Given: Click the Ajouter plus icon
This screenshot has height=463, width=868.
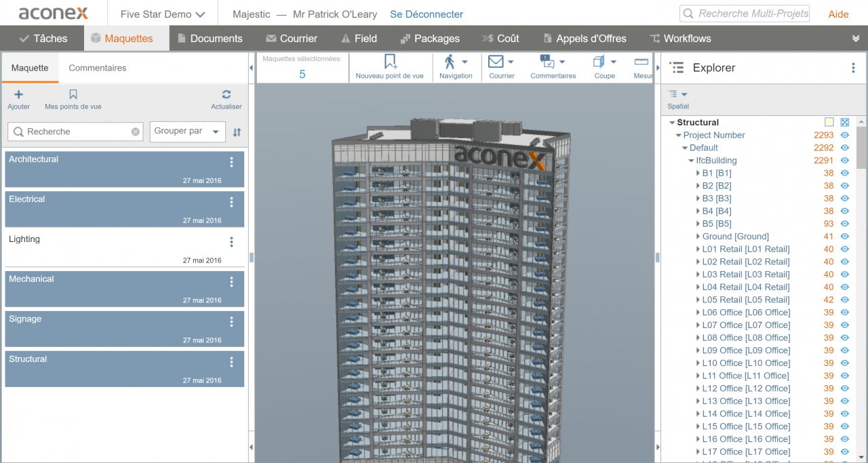Looking at the screenshot, I should coord(18,95).
